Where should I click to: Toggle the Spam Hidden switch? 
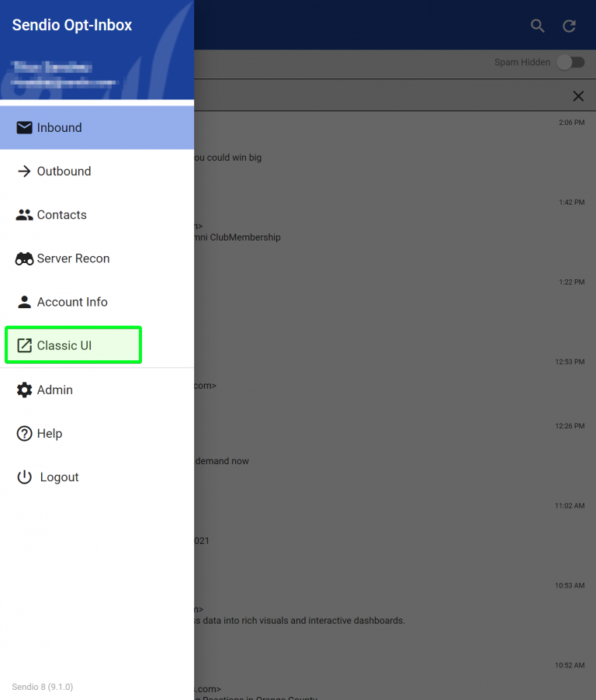[x=571, y=63]
